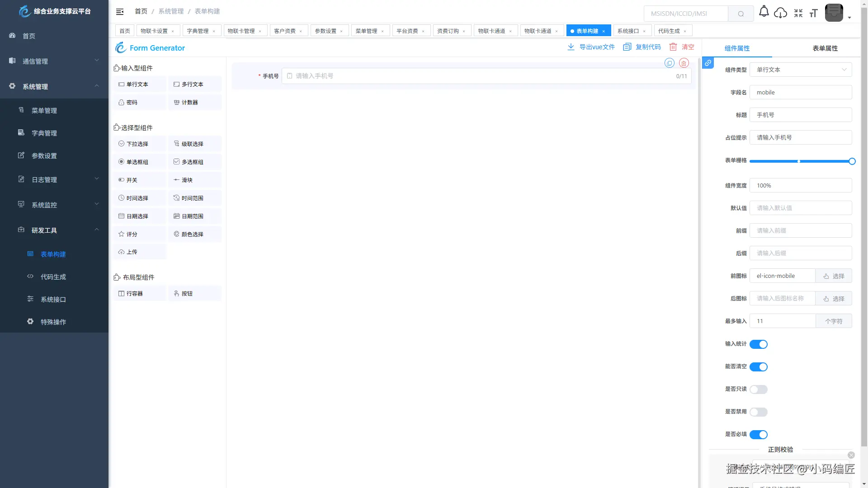Click the search magnifier icon
The height and width of the screenshot is (488, 868).
(741, 14)
